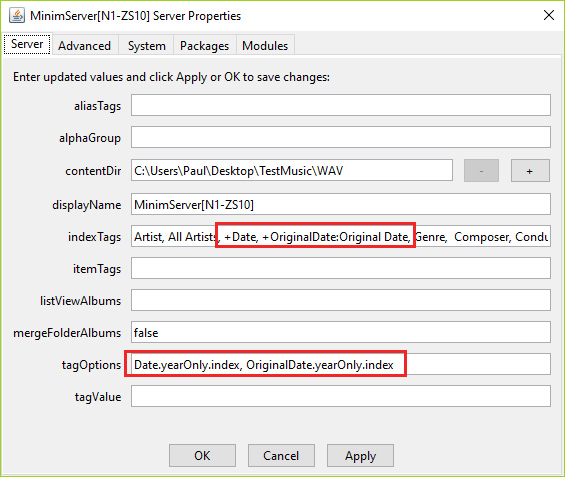Click the tagOptions label
565x477 pixels.
tap(91, 365)
